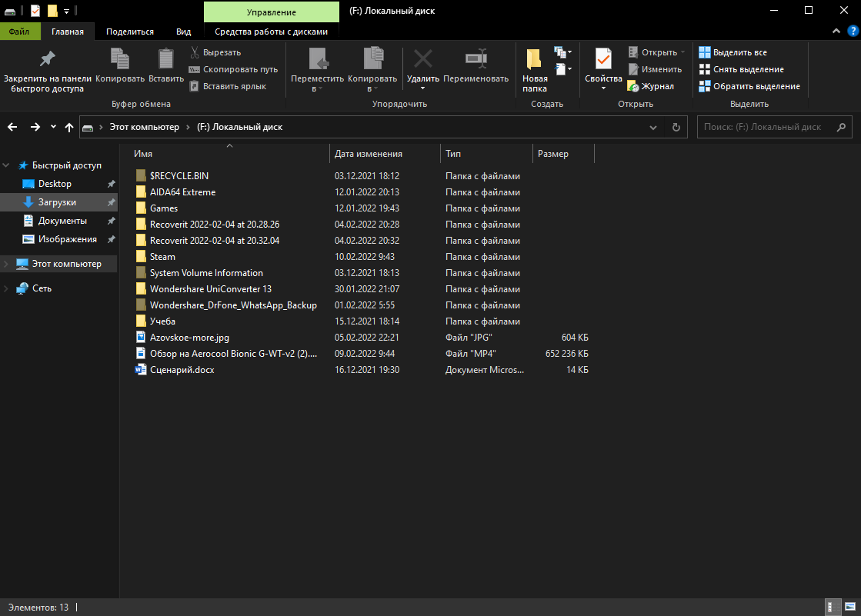The image size is (861, 616).
Task: Sort by the Тип column header
Action: pyautogui.click(x=486, y=154)
